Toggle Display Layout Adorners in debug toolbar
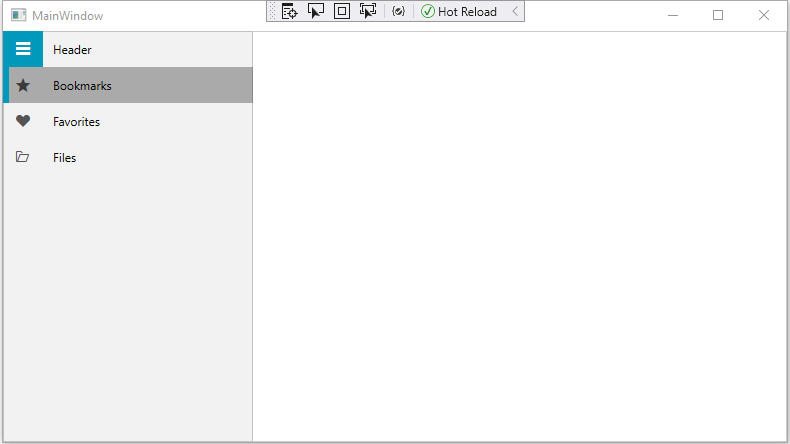 [342, 11]
